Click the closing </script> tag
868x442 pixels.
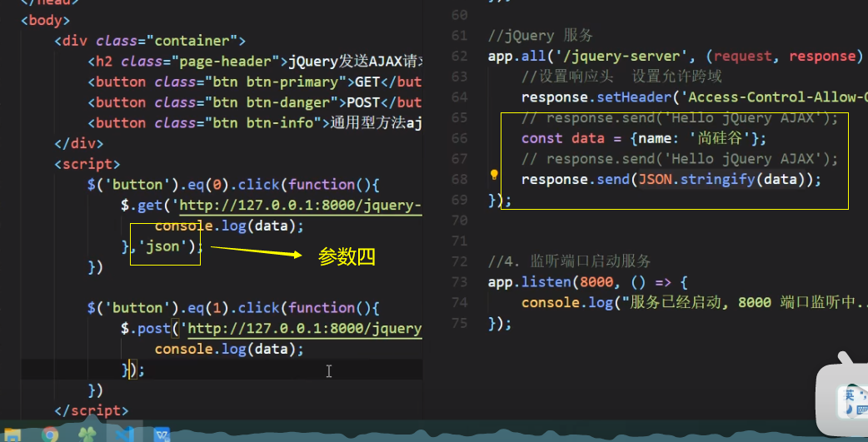click(x=92, y=410)
